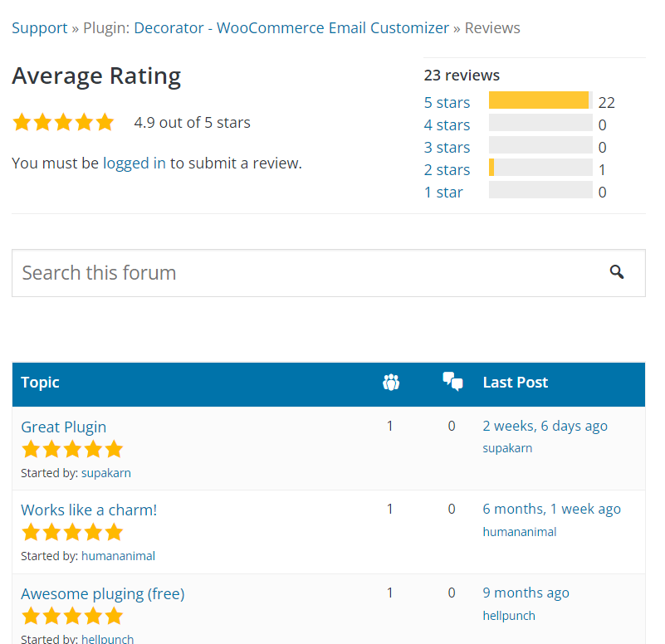Open Decorator - WooCommerce Email Customizer link
The width and height of the screenshot is (665, 644).
[291, 27]
